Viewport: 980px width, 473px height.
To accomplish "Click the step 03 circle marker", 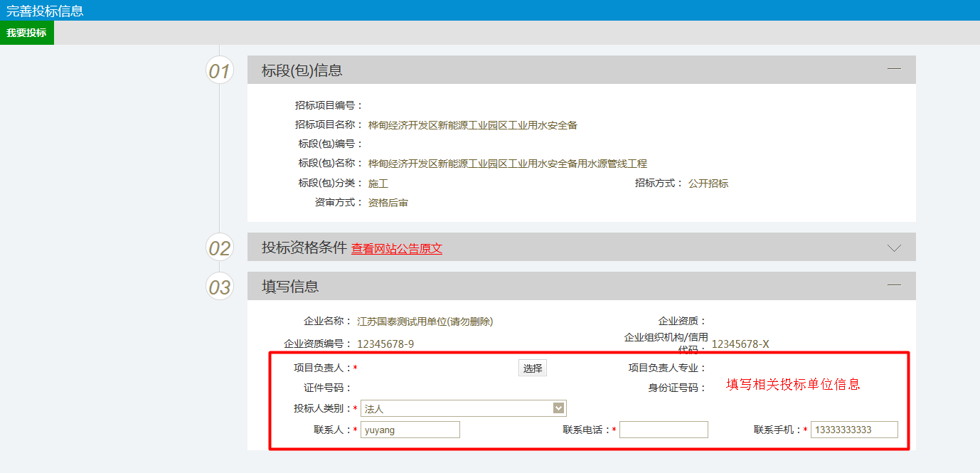I will (x=220, y=287).
